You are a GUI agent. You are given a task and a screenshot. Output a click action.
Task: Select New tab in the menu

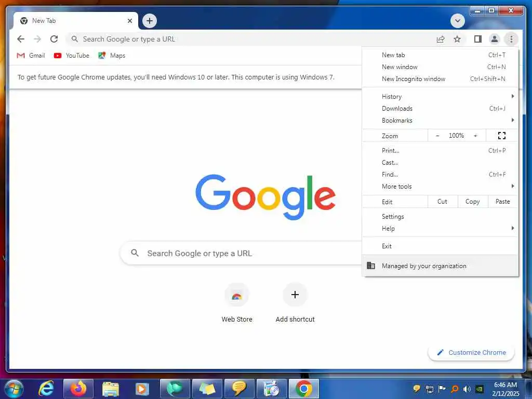pyautogui.click(x=440, y=55)
